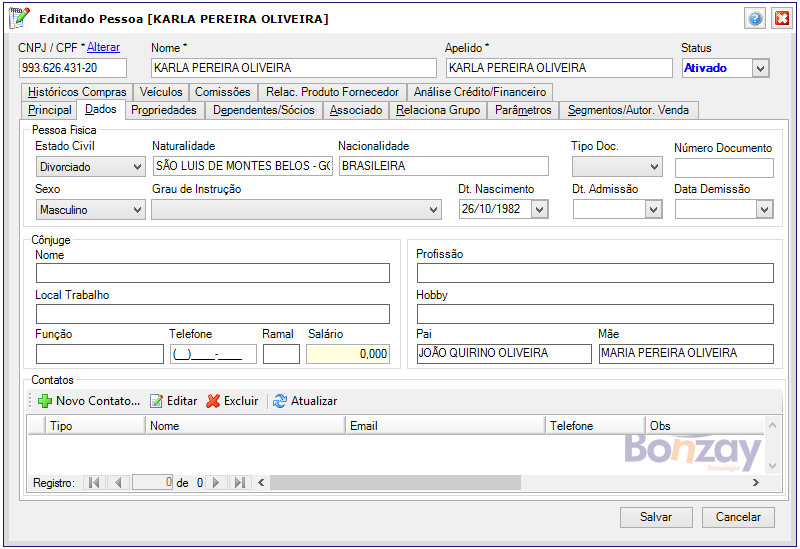Go to next record in navigator

(x=215, y=483)
